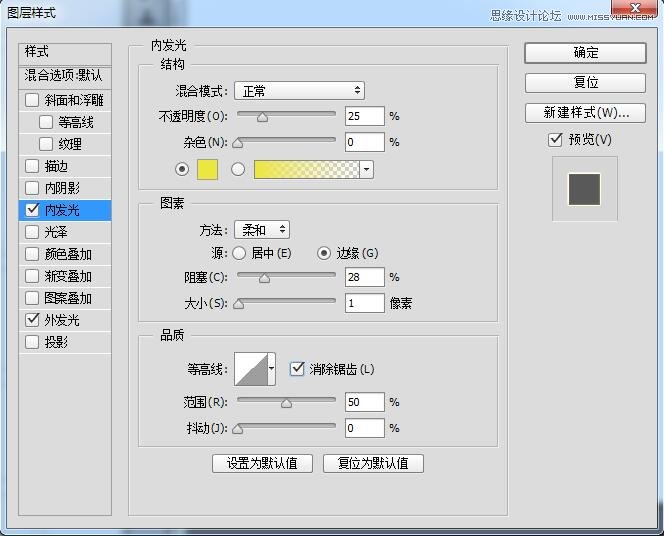Enable the 投影 style checkbox
The height and width of the screenshot is (536, 664).
[32, 342]
